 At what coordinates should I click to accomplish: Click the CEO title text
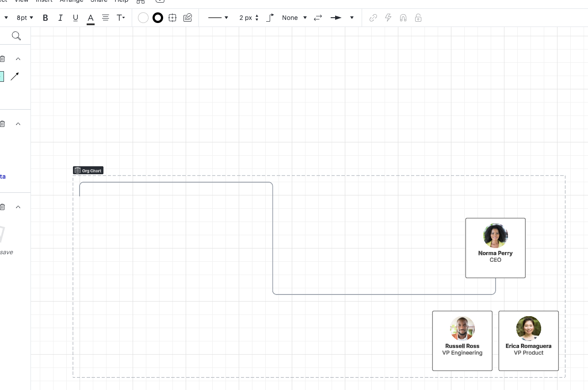(x=495, y=260)
